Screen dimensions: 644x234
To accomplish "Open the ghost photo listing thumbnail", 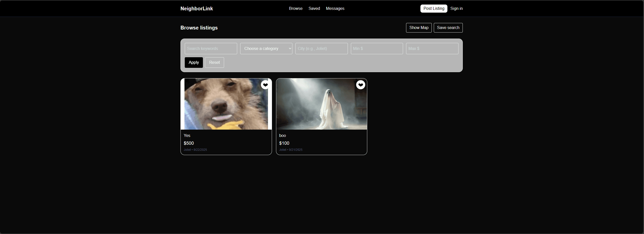I will point(321,104).
